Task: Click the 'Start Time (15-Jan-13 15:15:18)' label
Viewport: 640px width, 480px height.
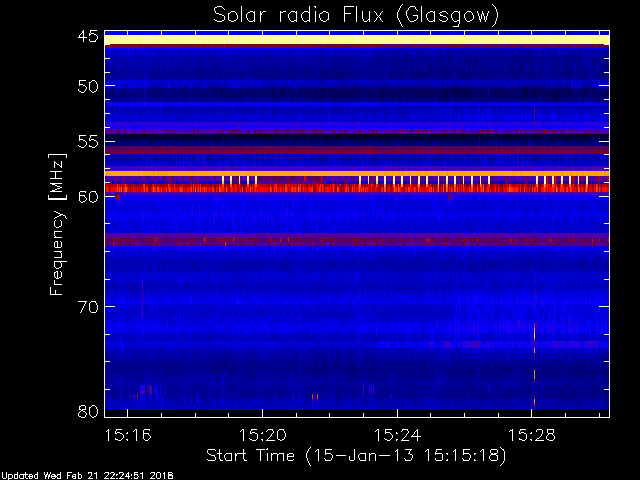Action: click(x=356, y=456)
